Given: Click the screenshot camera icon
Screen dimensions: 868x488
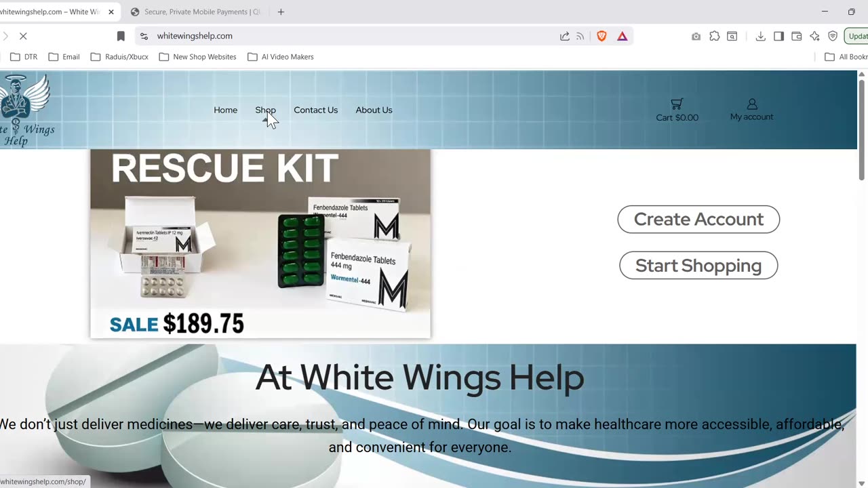Looking at the screenshot, I should [696, 37].
